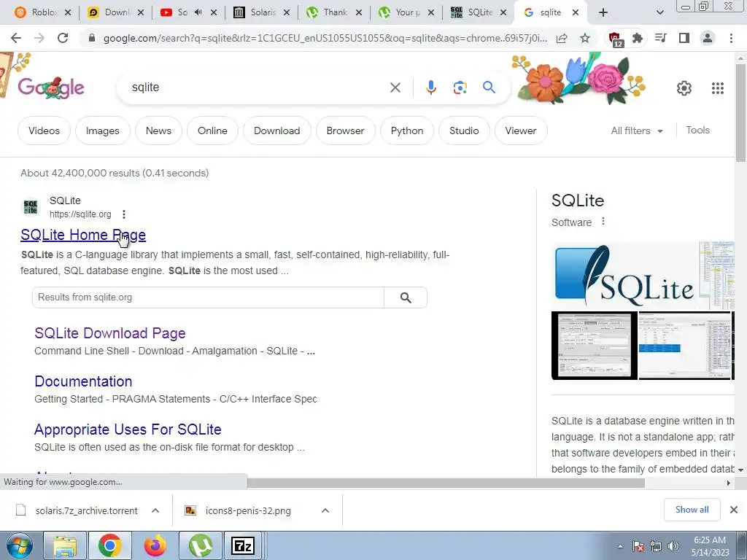Close the downloads bar
The image size is (747, 560).
click(x=734, y=510)
